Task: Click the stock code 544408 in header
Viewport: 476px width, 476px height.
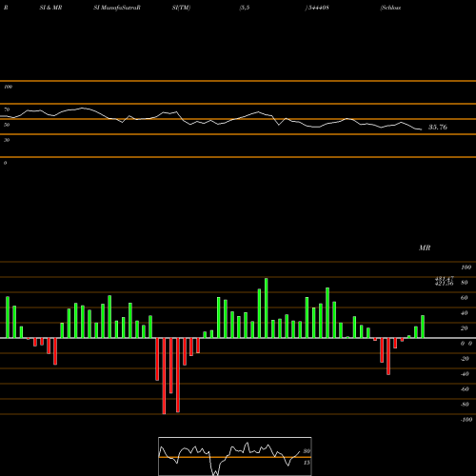Action: [318, 8]
